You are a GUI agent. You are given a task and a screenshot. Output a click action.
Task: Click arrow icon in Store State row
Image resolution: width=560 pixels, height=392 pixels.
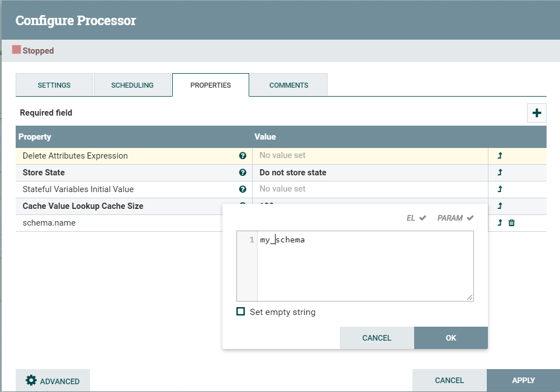click(x=500, y=173)
